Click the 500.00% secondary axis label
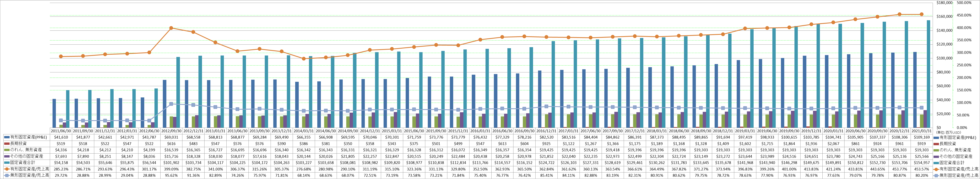The image size is (980, 179). tap(964, 3)
